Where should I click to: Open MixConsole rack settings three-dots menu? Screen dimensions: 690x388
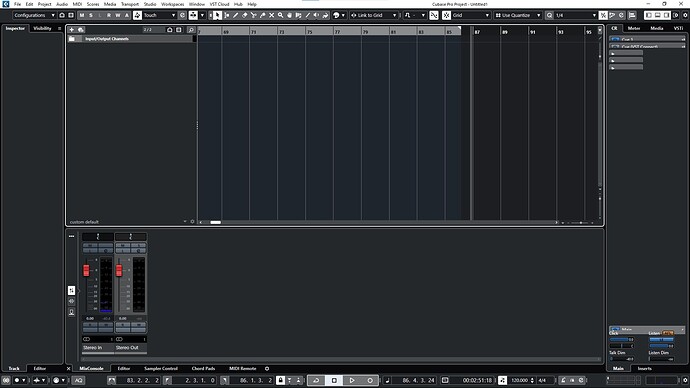71,236
